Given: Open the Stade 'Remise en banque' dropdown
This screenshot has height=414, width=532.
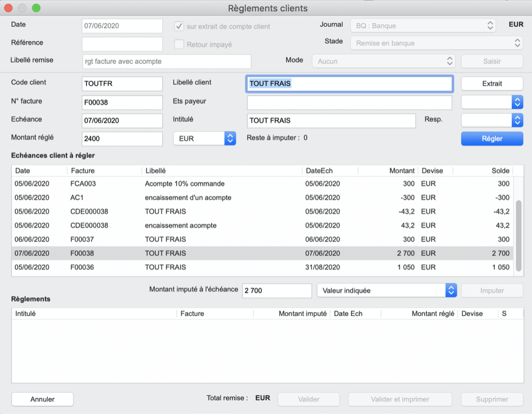Looking at the screenshot, I should pyautogui.click(x=437, y=43).
